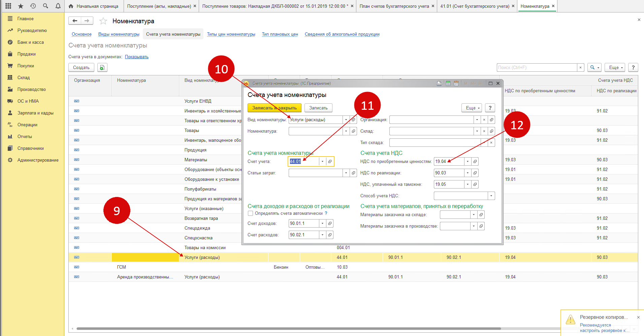
Task: Open Тип плановых цен link
Action: [280, 34]
